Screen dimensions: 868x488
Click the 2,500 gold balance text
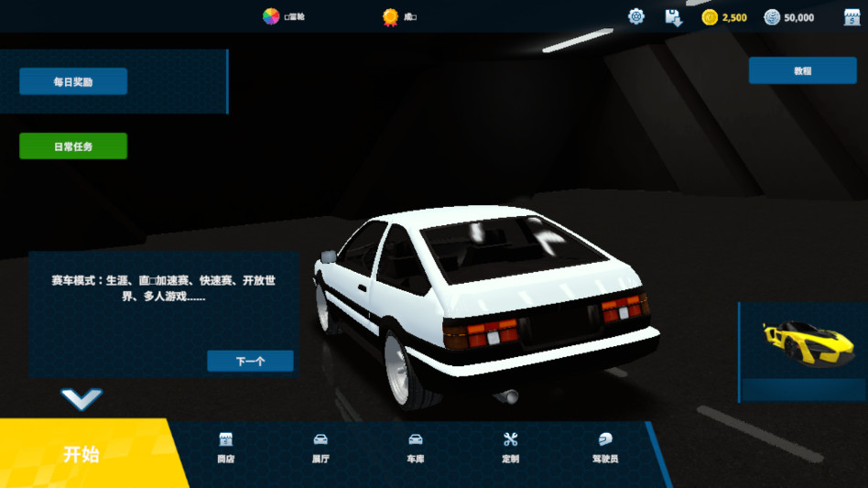(x=734, y=17)
